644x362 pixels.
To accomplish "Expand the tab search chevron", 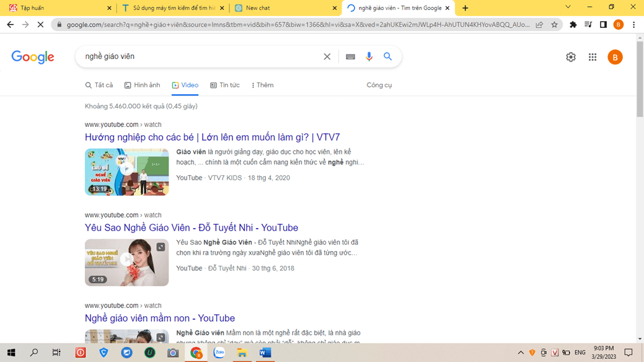I will 568,7.
